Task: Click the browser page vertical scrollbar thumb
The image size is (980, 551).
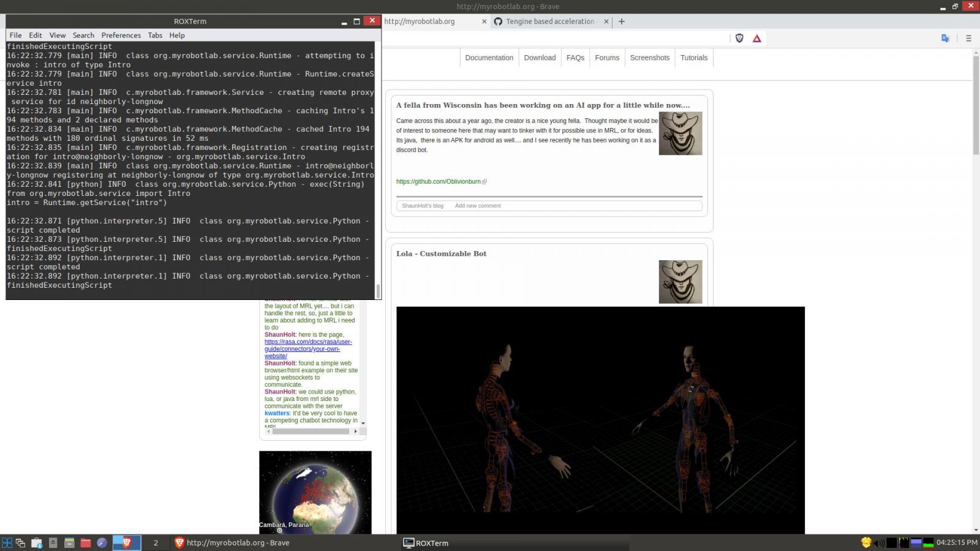Action: 976,106
